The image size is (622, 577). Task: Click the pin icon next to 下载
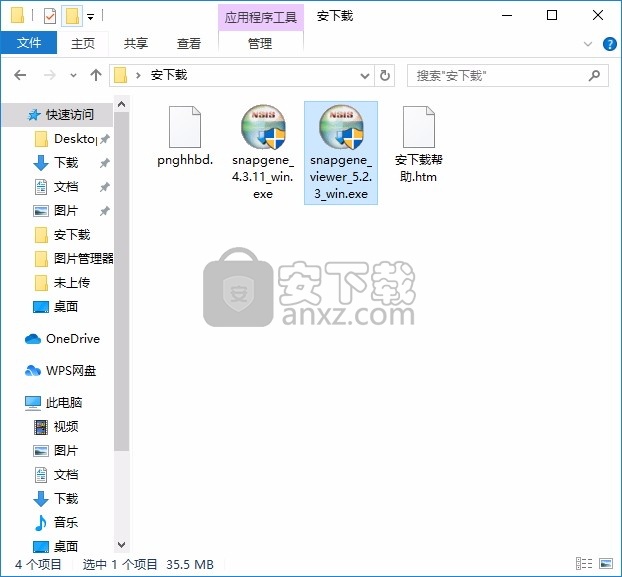coord(105,163)
